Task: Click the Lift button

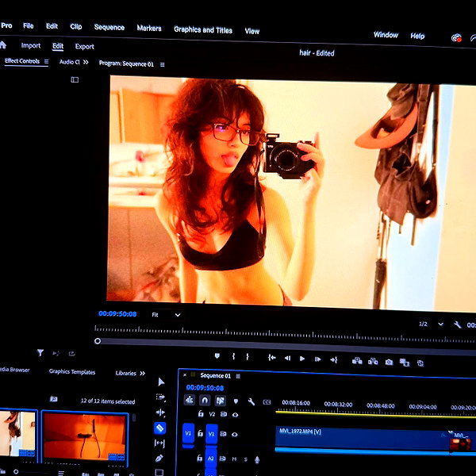Action: click(x=357, y=361)
